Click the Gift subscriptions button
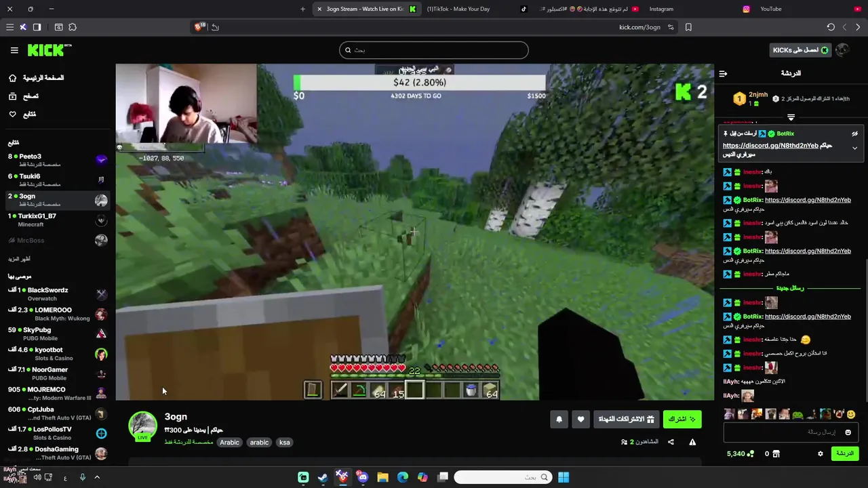Screen dimensions: 868x488 [626, 420]
